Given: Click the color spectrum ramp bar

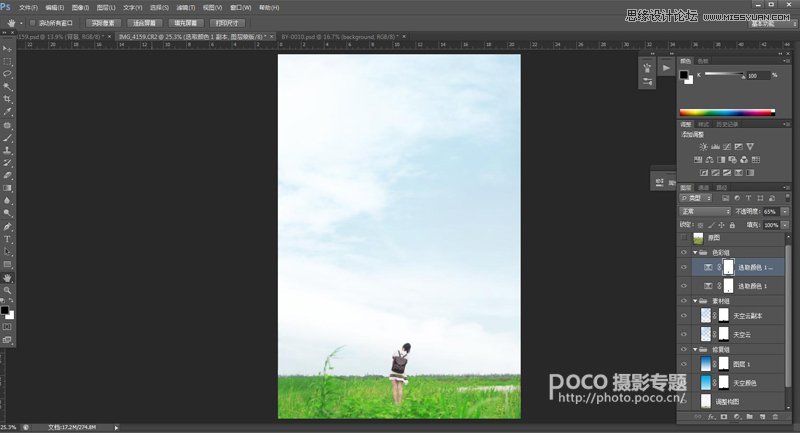Looking at the screenshot, I should [727, 113].
